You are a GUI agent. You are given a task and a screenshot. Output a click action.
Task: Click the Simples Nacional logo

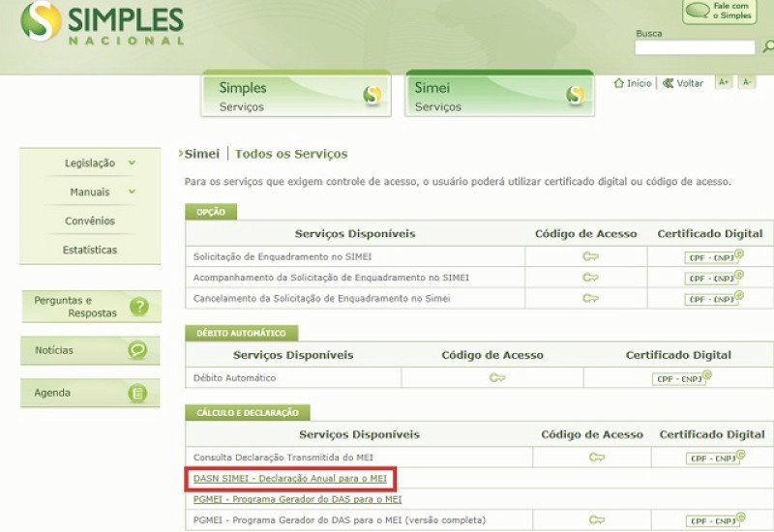click(102, 23)
